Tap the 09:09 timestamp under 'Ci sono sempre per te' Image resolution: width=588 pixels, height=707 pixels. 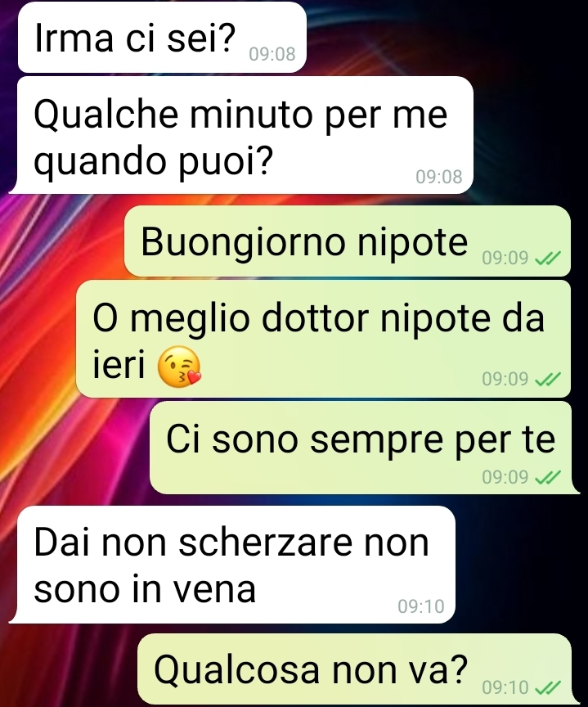[505, 476]
